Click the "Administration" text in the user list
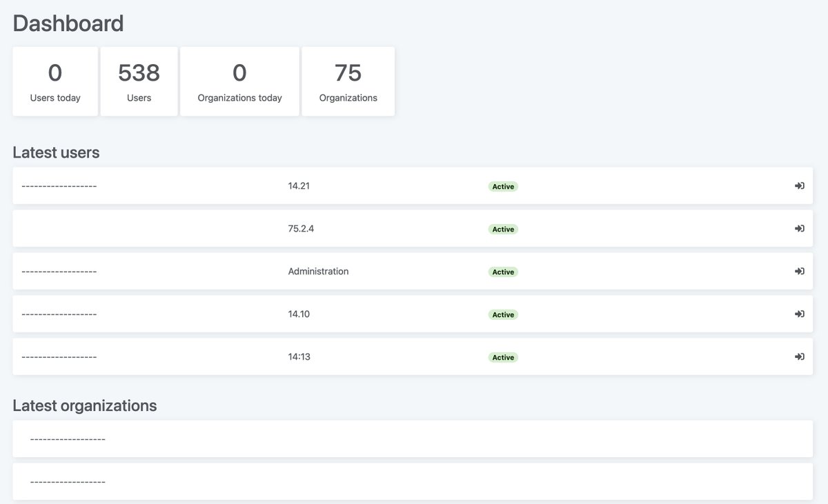The width and height of the screenshot is (828, 504). [318, 272]
